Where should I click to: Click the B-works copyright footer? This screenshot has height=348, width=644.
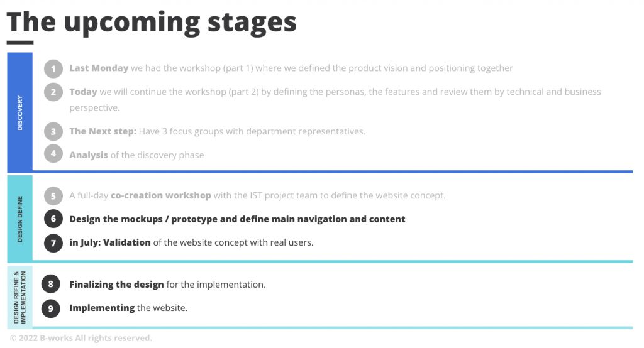click(81, 338)
